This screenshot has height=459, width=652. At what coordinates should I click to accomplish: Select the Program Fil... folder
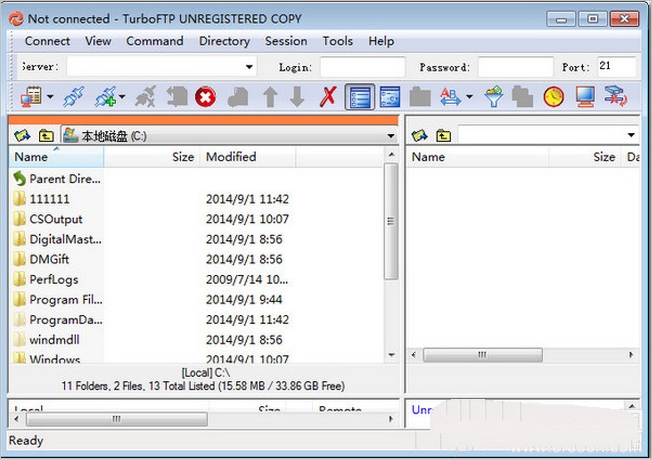click(x=58, y=300)
